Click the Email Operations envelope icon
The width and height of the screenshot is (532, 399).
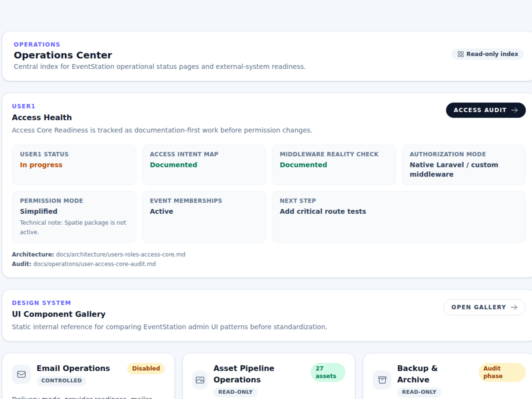click(x=21, y=375)
